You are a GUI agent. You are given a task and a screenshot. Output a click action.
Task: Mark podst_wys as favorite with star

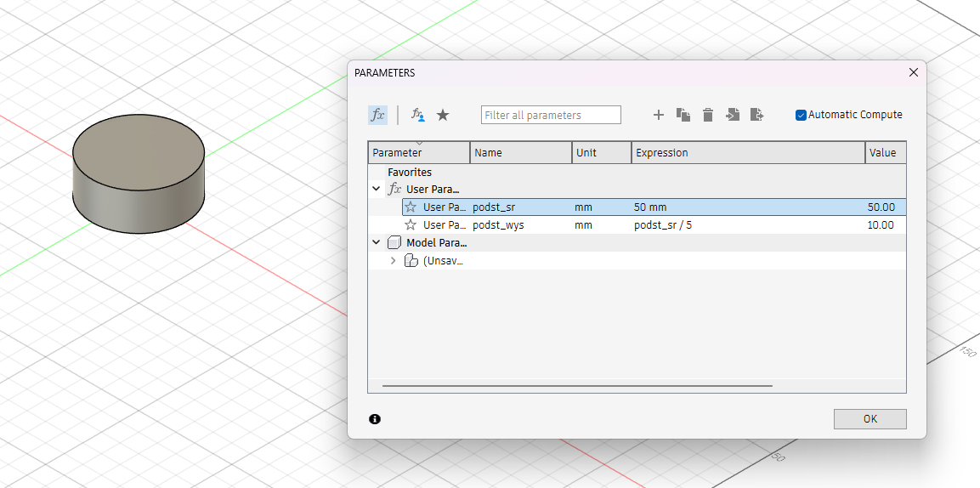(x=411, y=225)
